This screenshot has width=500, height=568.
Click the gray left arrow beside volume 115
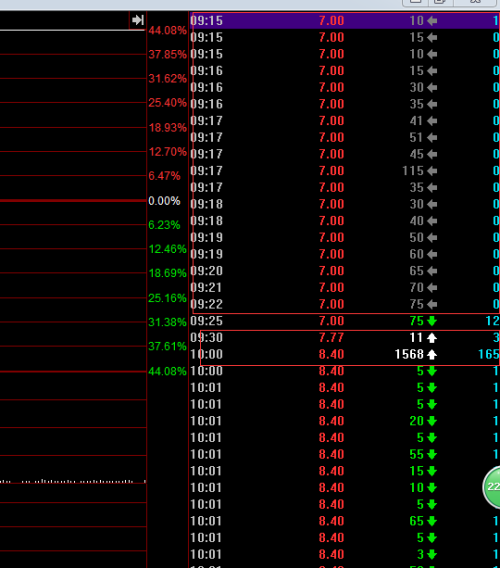(x=432, y=171)
